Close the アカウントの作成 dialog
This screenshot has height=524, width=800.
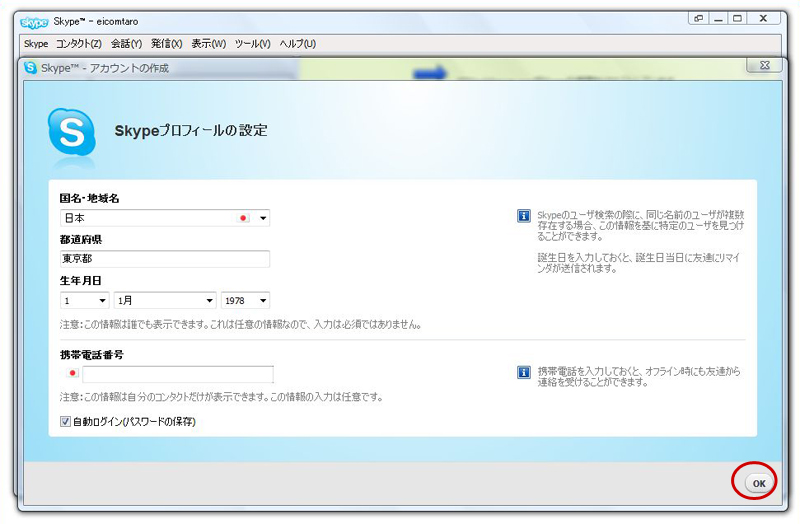pyautogui.click(x=764, y=67)
